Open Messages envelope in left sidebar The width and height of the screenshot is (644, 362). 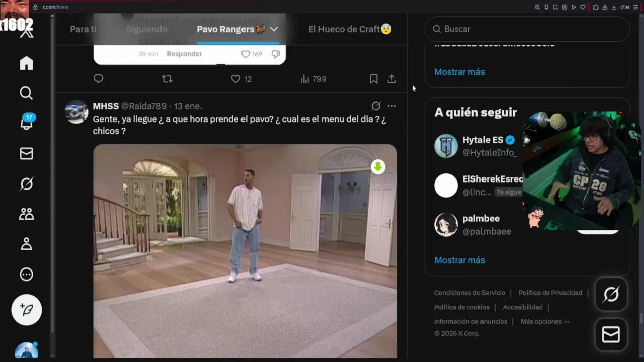[26, 153]
